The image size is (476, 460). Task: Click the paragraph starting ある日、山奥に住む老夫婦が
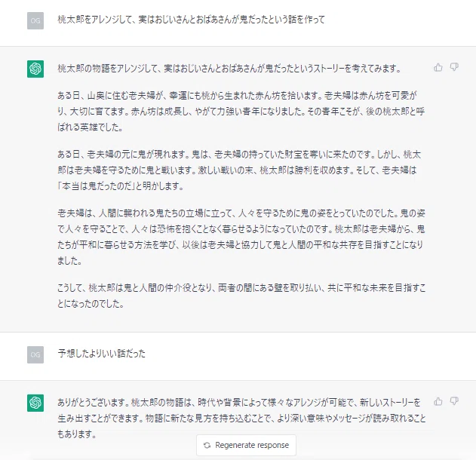click(x=241, y=112)
